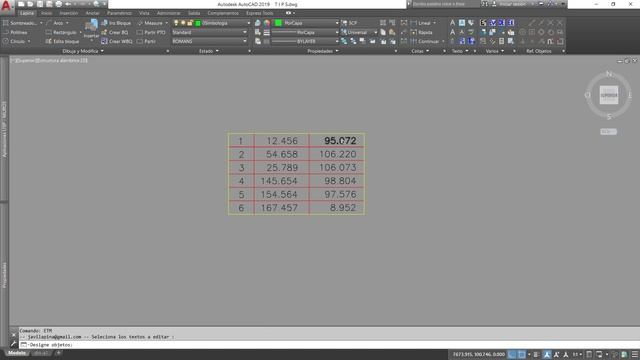Screen dimensions: 640x360
Task: Open the BYLAYER linetype dropdown
Action: [x=305, y=41]
